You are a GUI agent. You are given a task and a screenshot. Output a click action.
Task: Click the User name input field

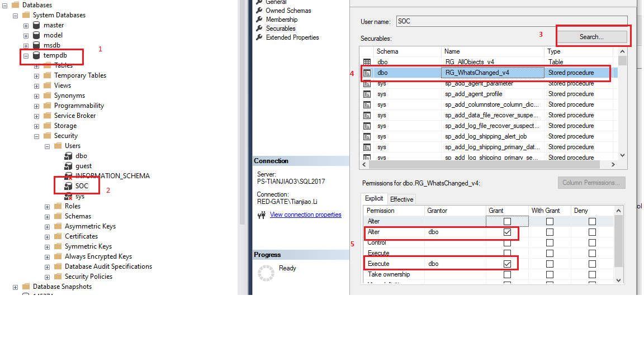point(512,21)
